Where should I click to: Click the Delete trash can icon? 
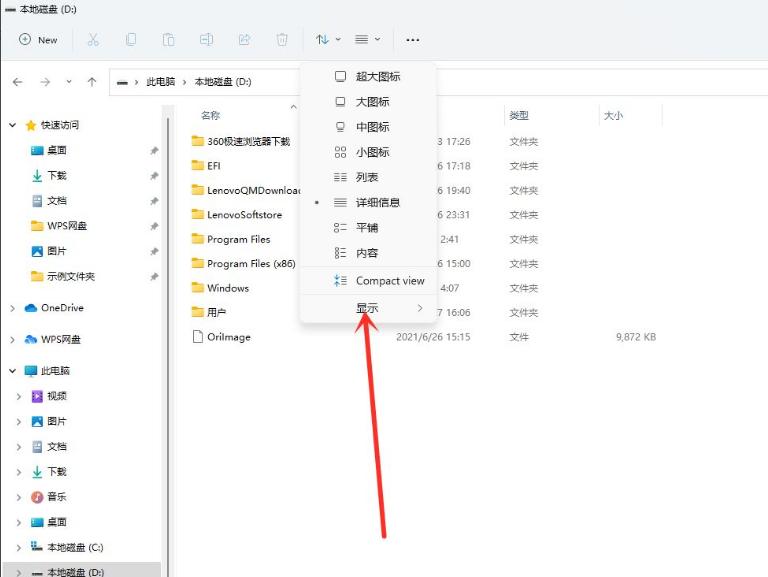[282, 40]
